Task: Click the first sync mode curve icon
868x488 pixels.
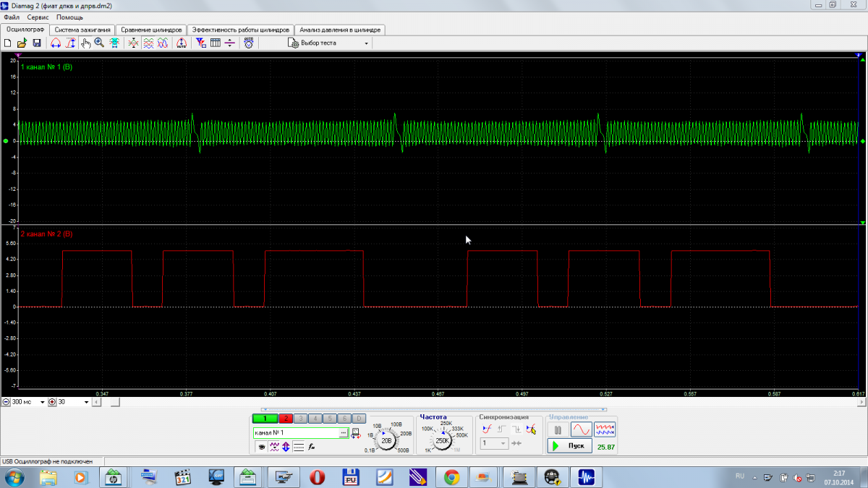Action: pyautogui.click(x=487, y=429)
